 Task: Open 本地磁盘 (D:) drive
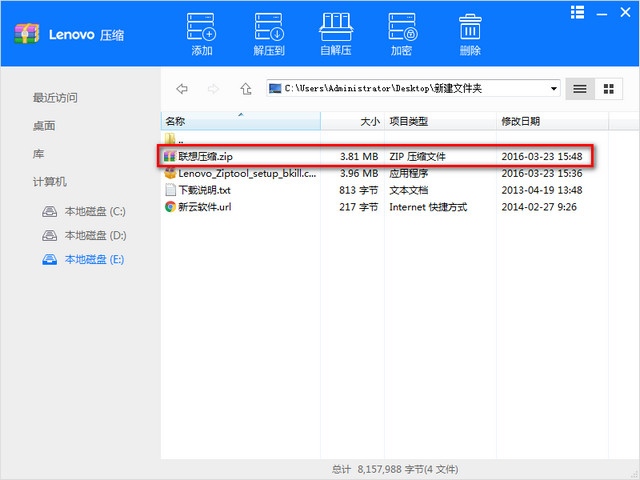point(84,236)
